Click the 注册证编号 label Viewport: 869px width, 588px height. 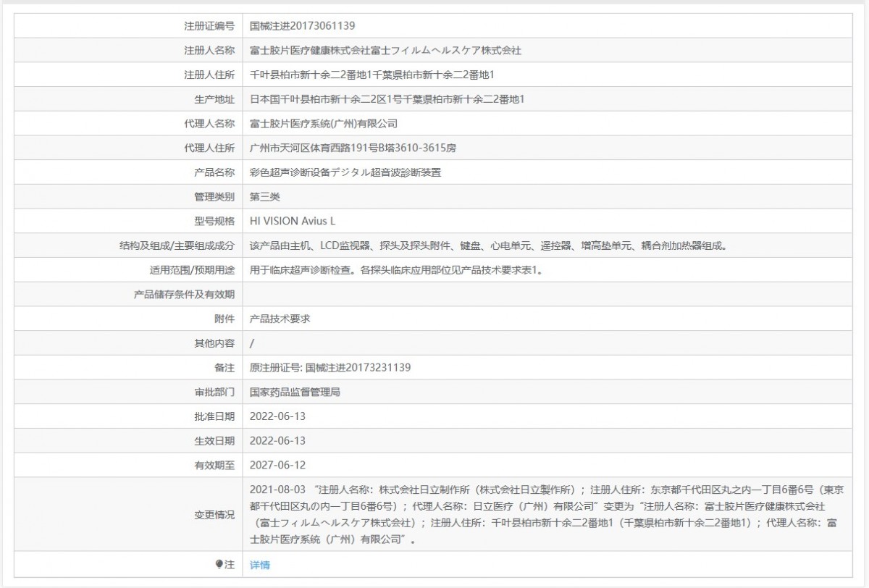click(x=209, y=25)
